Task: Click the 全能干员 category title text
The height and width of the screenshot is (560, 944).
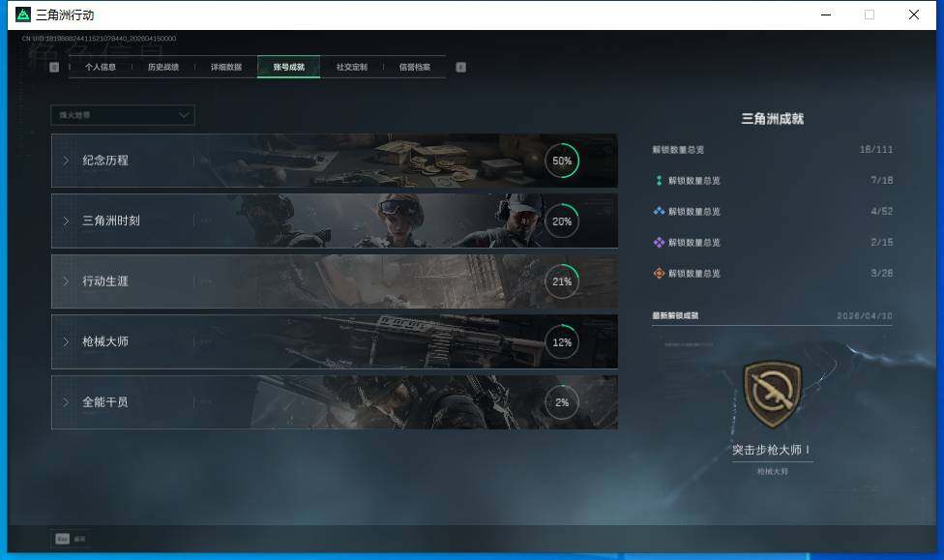Action: click(x=105, y=402)
